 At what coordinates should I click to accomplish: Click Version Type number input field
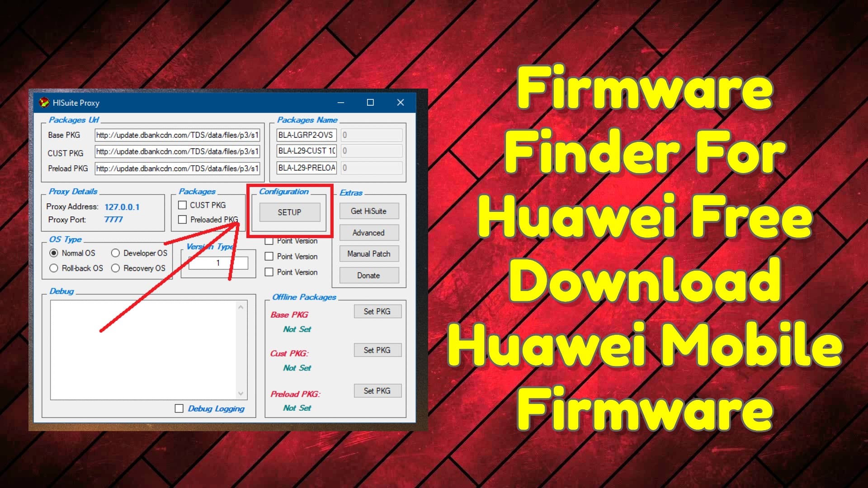(217, 263)
